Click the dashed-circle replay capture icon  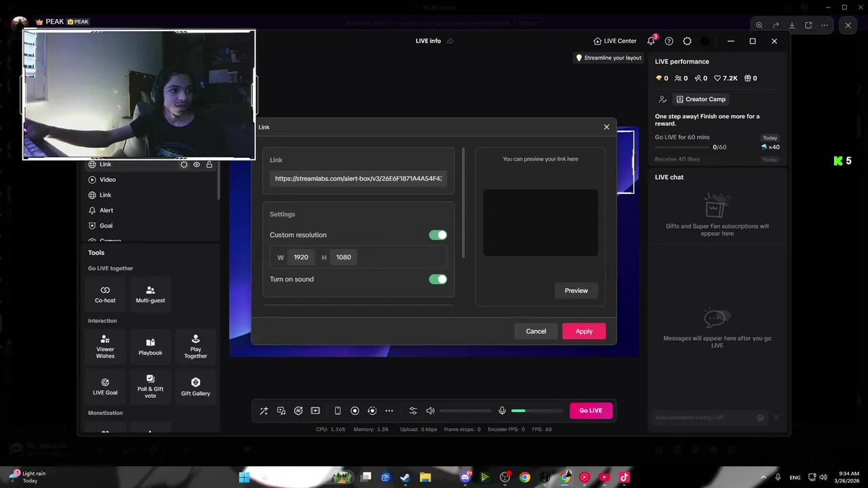click(372, 411)
